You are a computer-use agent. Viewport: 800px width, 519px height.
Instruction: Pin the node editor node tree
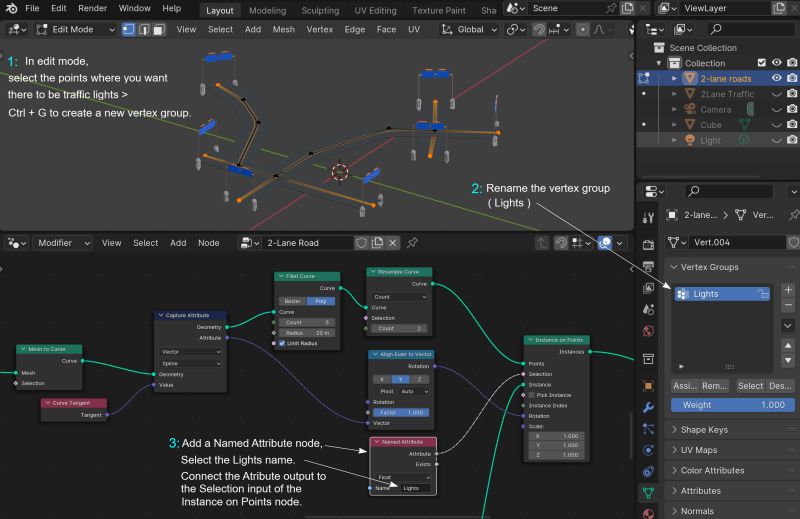412,243
